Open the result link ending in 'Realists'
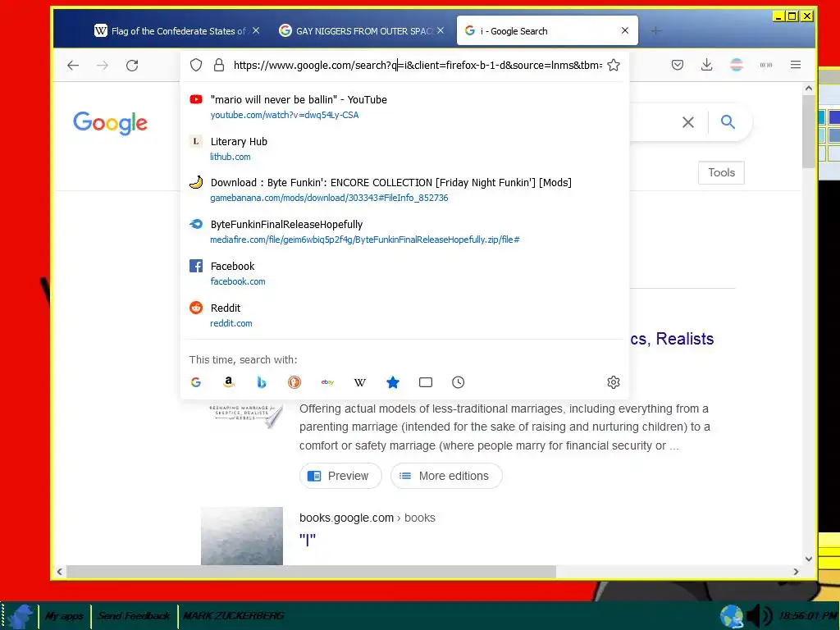The height and width of the screenshot is (630, 840). 672,339
